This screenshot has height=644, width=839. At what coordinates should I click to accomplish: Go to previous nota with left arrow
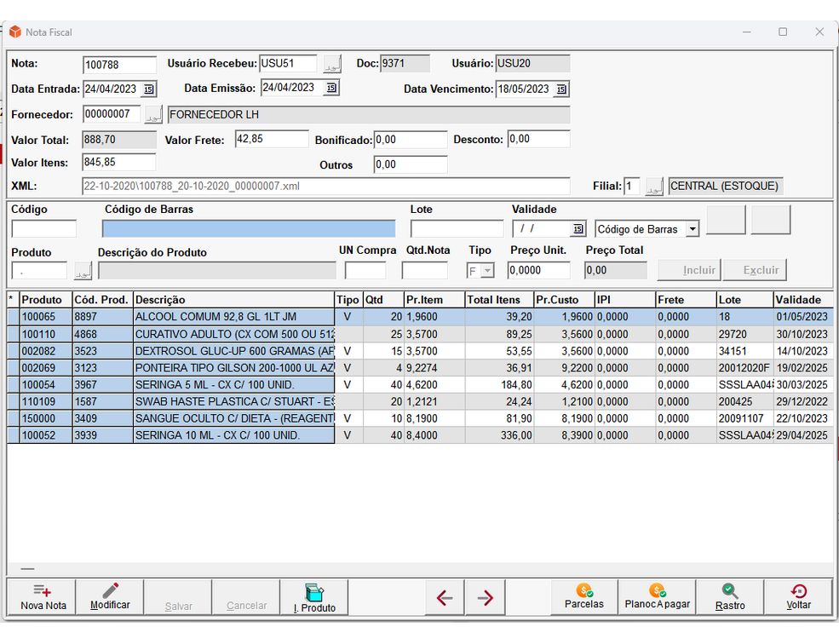coord(444,598)
